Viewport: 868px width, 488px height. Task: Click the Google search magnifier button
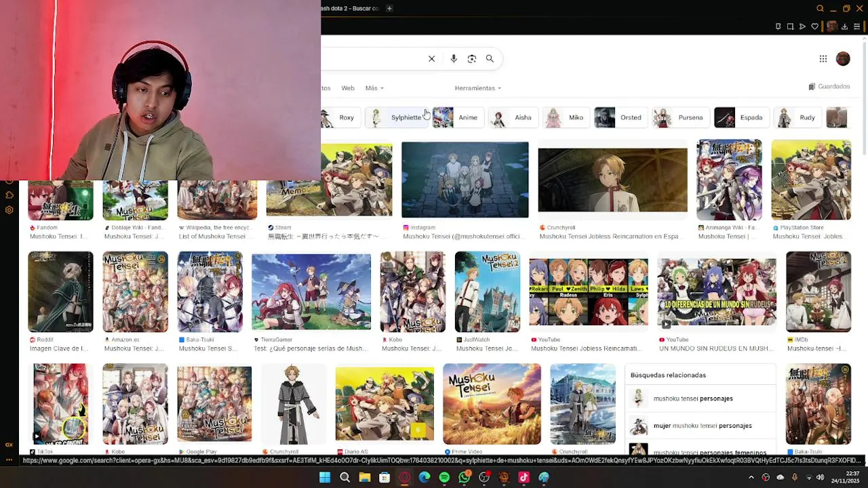490,59
